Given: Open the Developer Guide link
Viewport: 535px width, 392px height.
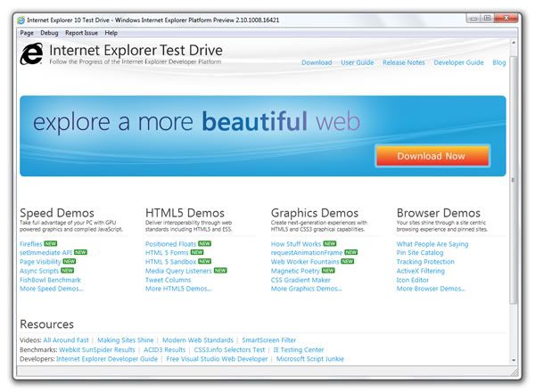Looking at the screenshot, I should (458, 62).
